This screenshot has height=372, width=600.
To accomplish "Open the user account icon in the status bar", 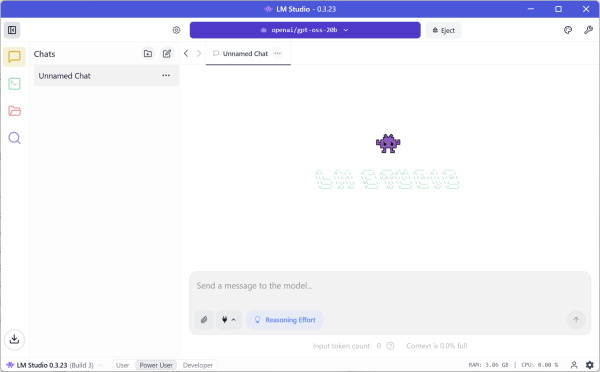I will [x=574, y=365].
